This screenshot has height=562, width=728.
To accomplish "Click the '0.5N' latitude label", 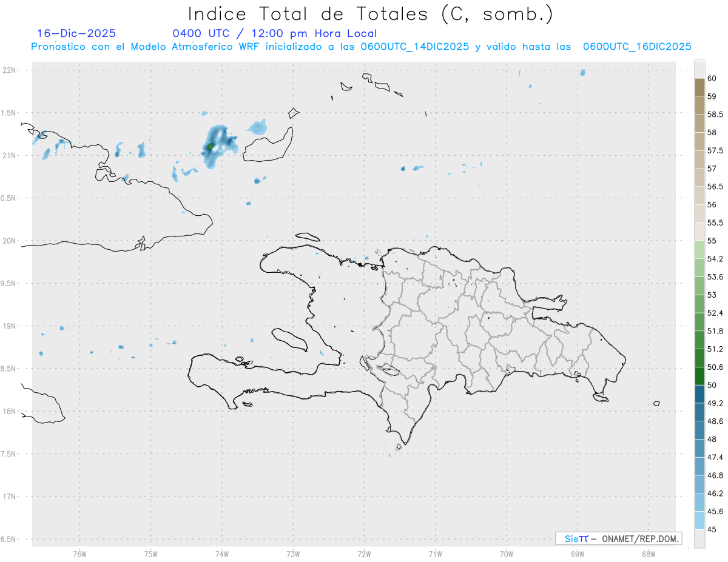I will [x=9, y=198].
